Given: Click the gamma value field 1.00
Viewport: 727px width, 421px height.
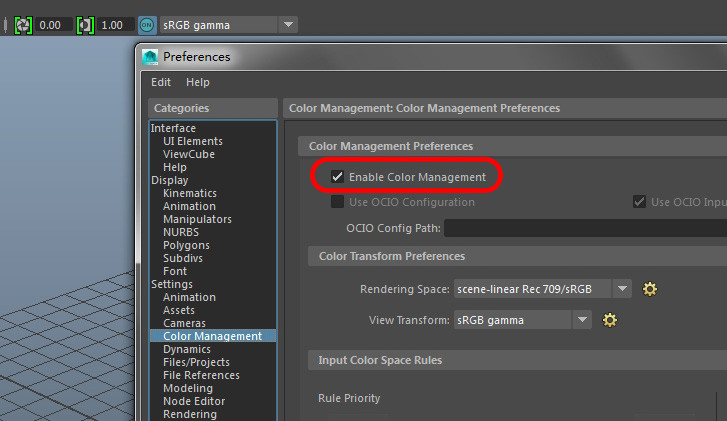Looking at the screenshot, I should click(x=115, y=24).
